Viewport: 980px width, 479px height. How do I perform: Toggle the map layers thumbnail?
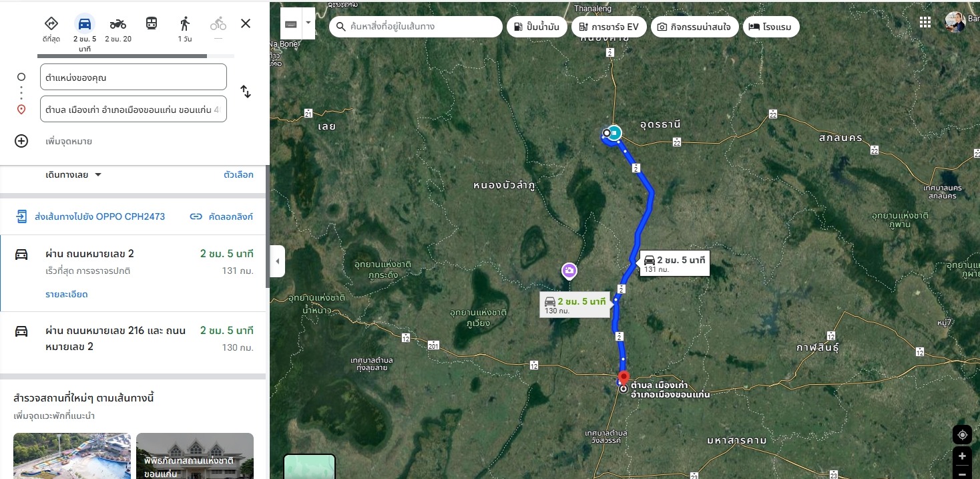coord(310,466)
